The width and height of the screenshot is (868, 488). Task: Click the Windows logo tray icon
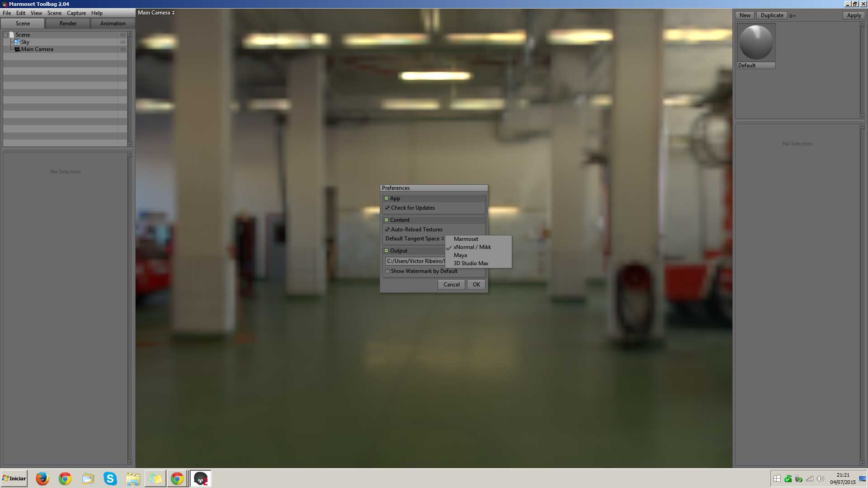[x=777, y=479]
